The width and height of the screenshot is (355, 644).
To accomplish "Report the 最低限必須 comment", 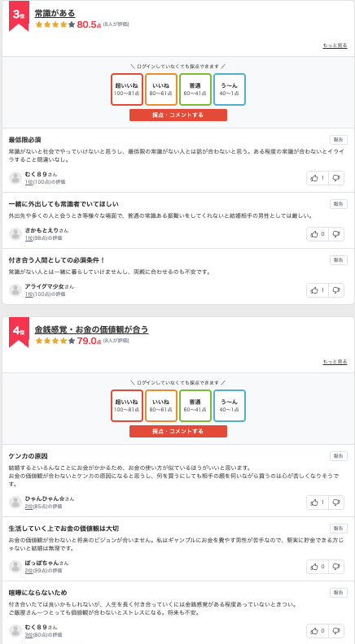I will tap(338, 140).
